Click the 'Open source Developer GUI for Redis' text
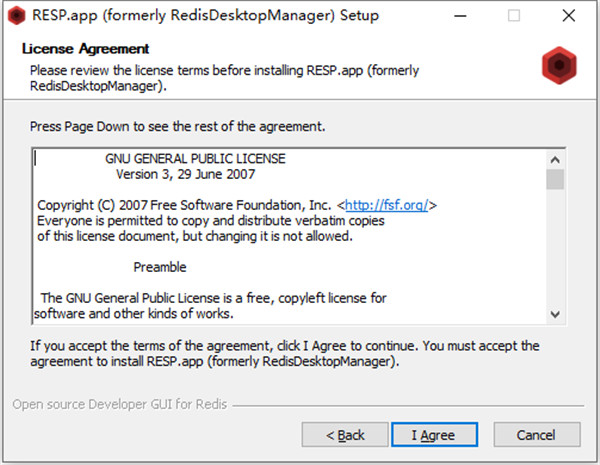 [120, 405]
